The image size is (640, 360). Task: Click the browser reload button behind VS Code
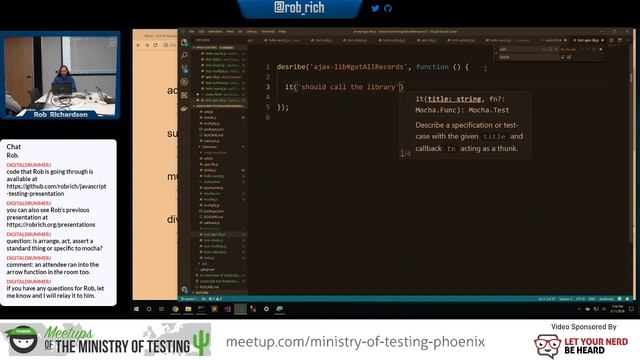pyautogui.click(x=156, y=45)
